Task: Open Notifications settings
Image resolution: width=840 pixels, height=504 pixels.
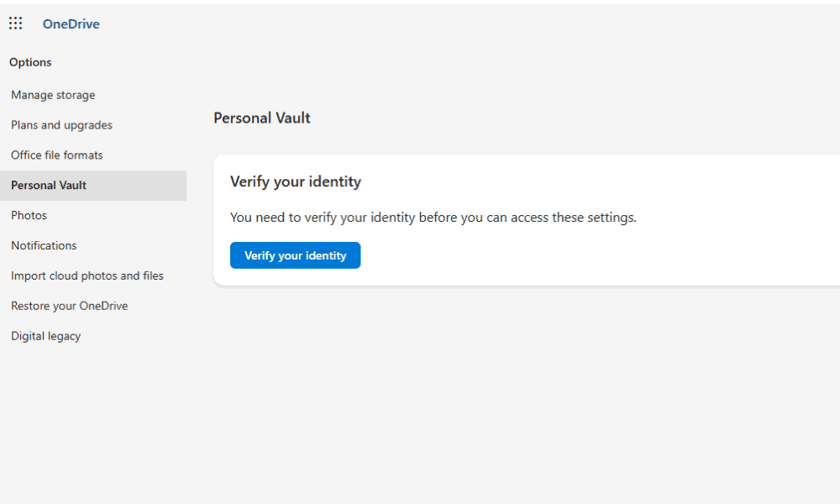Action: [44, 246]
